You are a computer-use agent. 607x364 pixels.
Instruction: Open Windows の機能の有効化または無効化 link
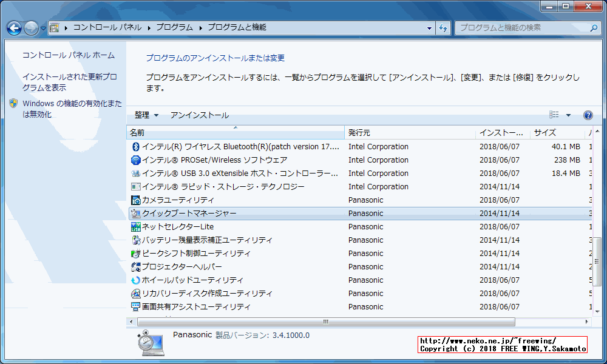[x=72, y=109]
